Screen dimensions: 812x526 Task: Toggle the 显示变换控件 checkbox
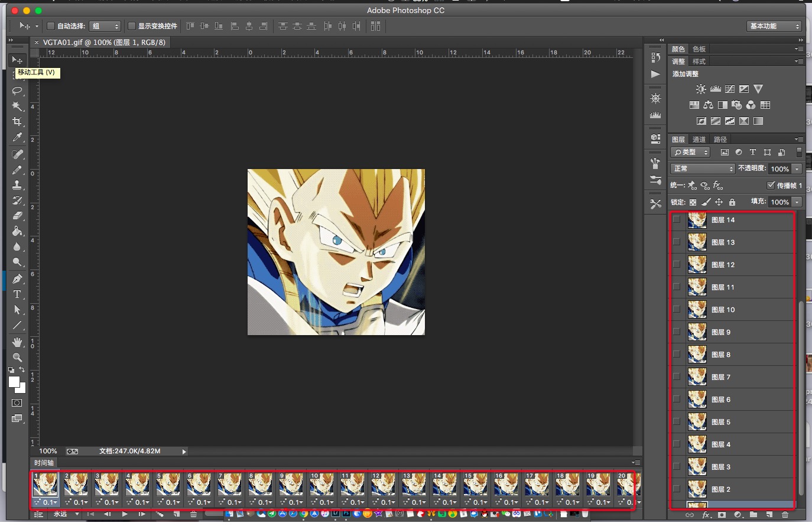132,26
